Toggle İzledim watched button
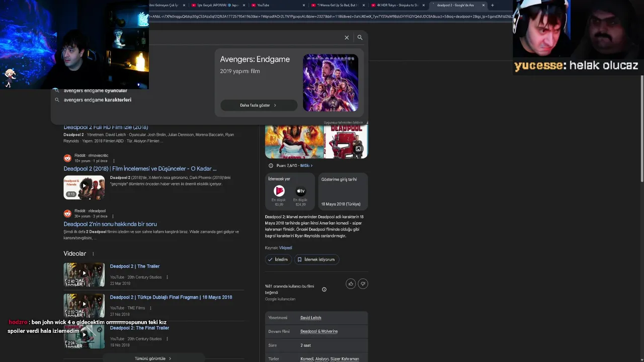This screenshot has width=644, height=362. coord(278,259)
